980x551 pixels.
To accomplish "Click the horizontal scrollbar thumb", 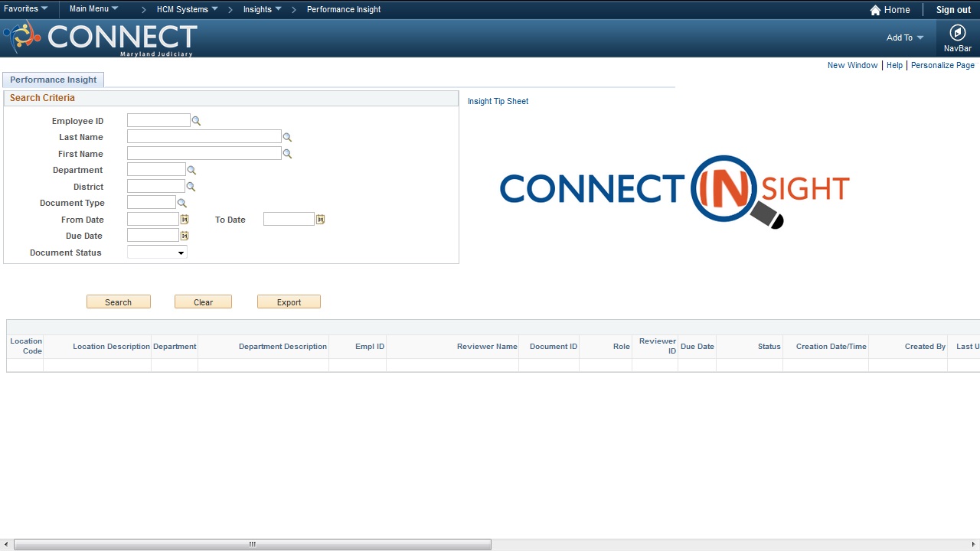I will pyautogui.click(x=253, y=545).
